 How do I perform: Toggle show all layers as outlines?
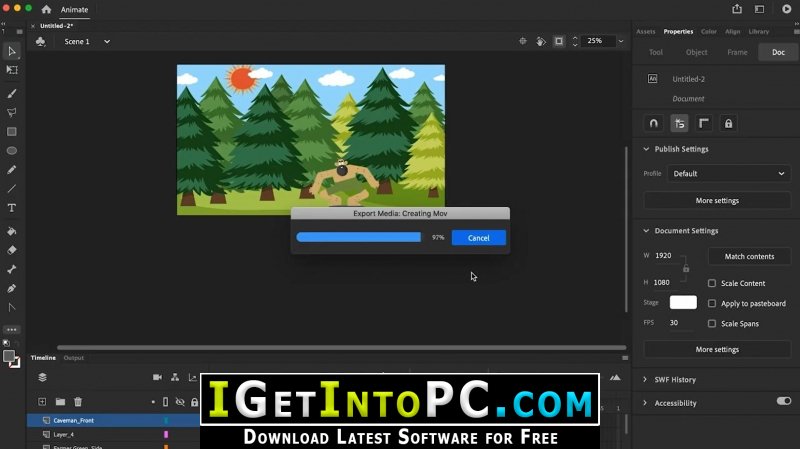165,402
